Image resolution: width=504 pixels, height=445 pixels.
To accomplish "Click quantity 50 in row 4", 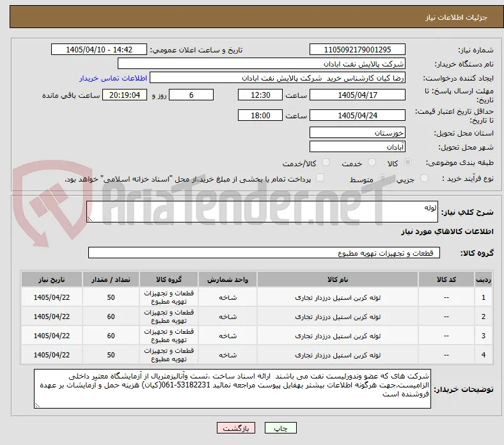I will pyautogui.click(x=111, y=355).
